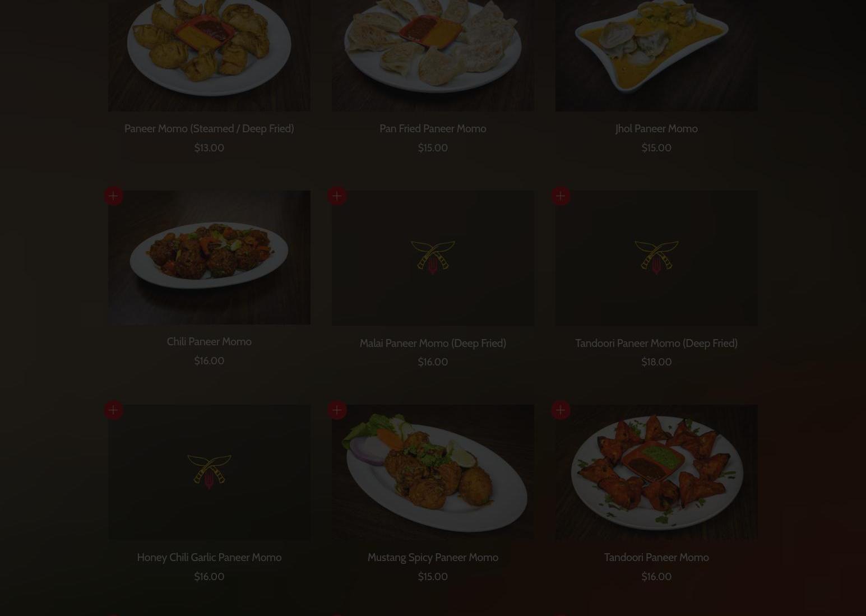Click the Malai Paneer Momo (Deep Fried) name
Image resolution: width=866 pixels, height=616 pixels.
pyautogui.click(x=433, y=343)
